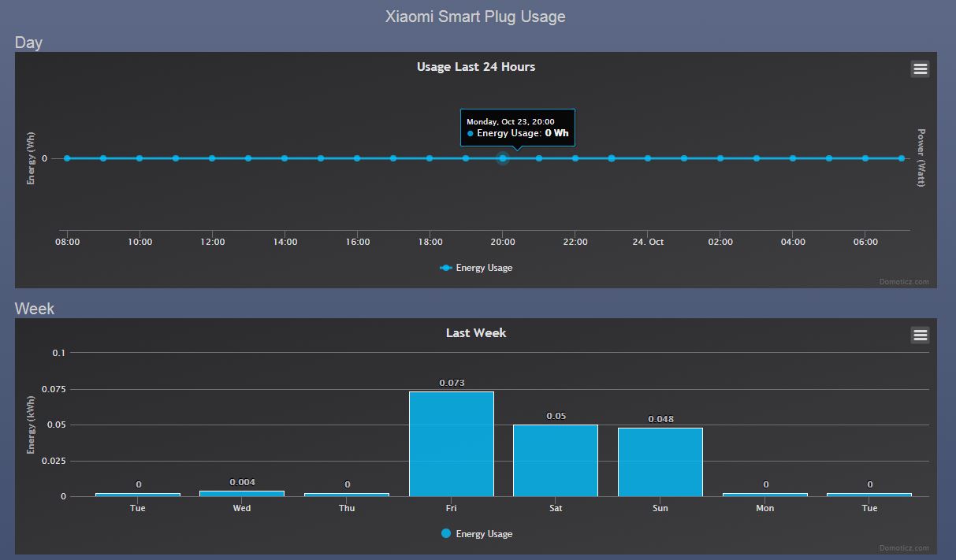
Task: Click the 'Thu' axis label
Action: [347, 508]
